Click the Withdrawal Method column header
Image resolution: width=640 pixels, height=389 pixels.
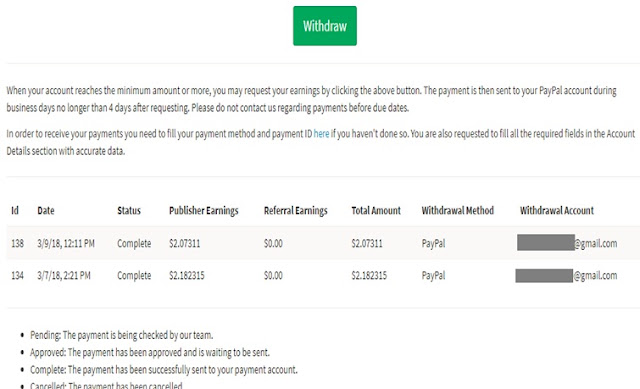tap(458, 211)
